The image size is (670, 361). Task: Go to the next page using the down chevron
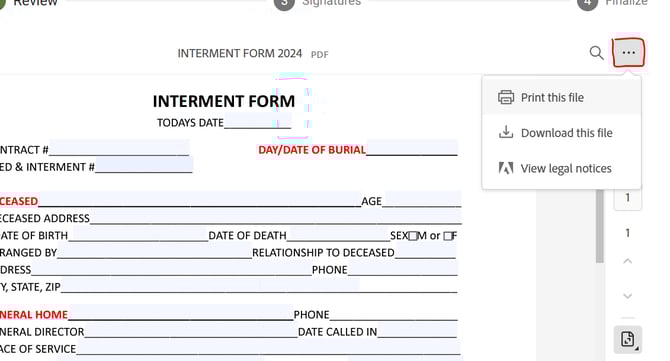pyautogui.click(x=627, y=296)
